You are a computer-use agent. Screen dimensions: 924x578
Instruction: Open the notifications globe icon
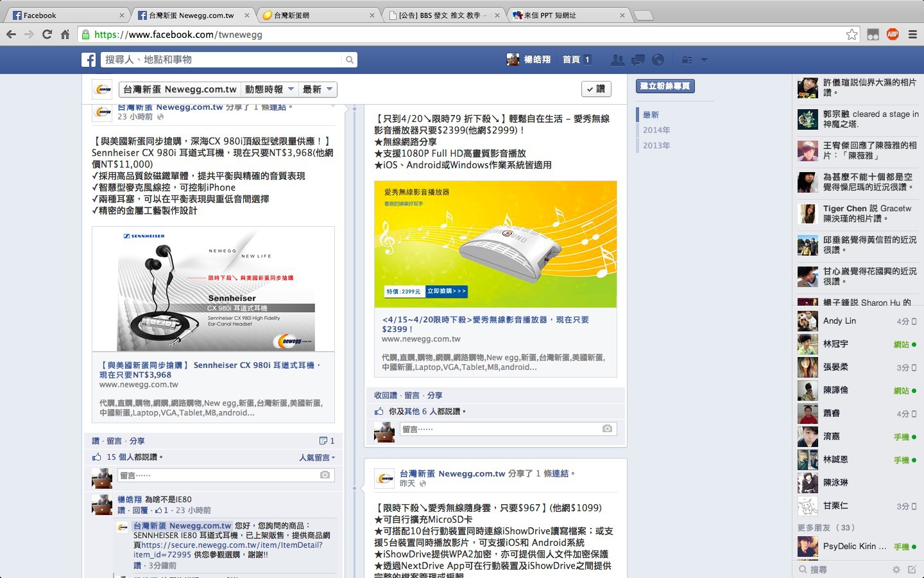pyautogui.click(x=658, y=60)
